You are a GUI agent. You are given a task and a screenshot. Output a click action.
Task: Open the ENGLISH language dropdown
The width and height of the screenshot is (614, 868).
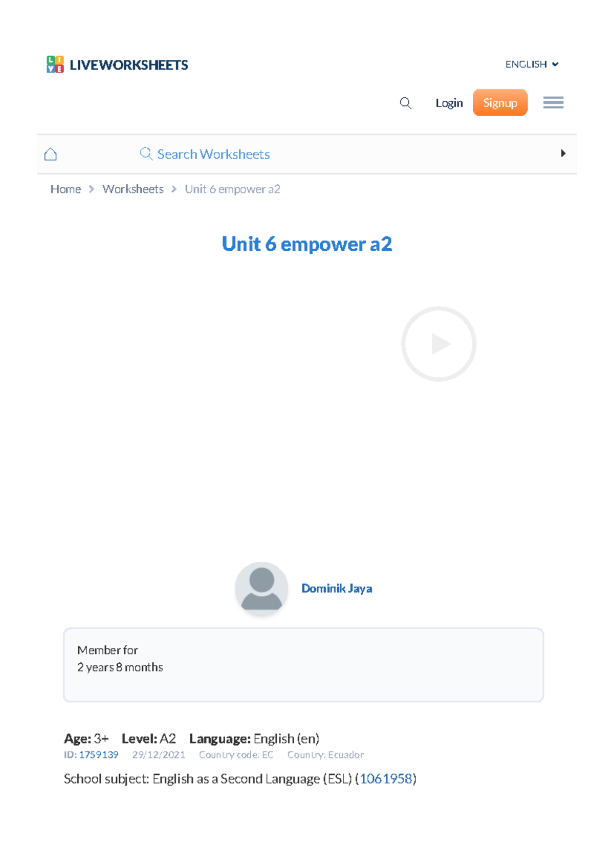[x=531, y=64]
